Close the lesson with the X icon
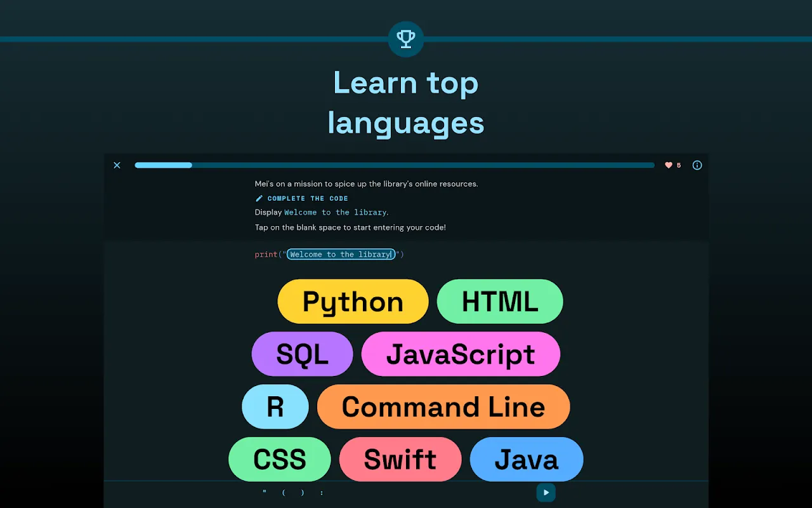This screenshot has width=812, height=508. click(117, 165)
